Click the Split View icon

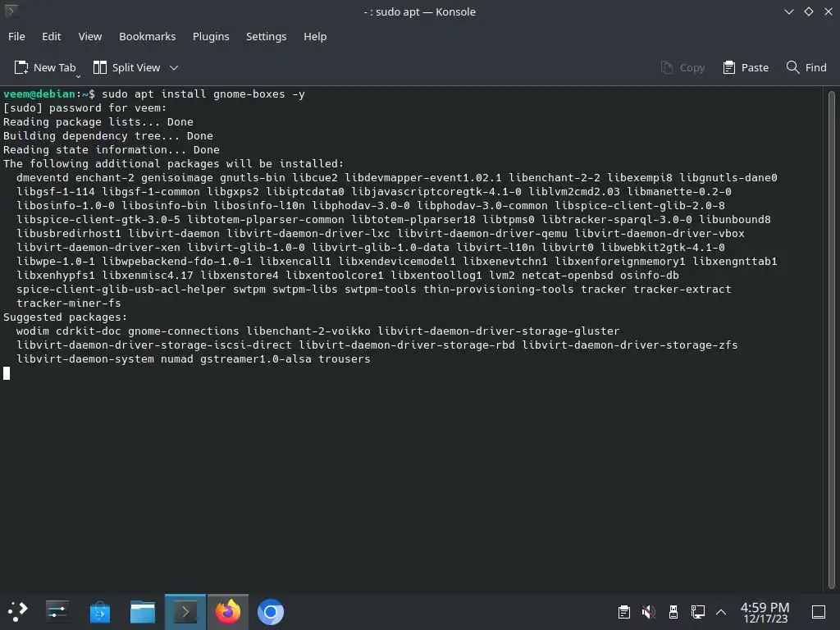coord(99,67)
